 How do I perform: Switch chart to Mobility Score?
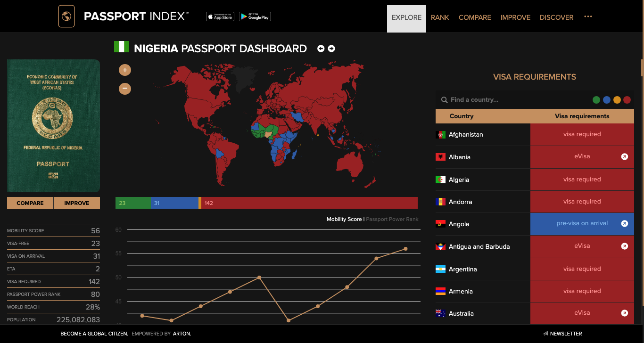[344, 219]
